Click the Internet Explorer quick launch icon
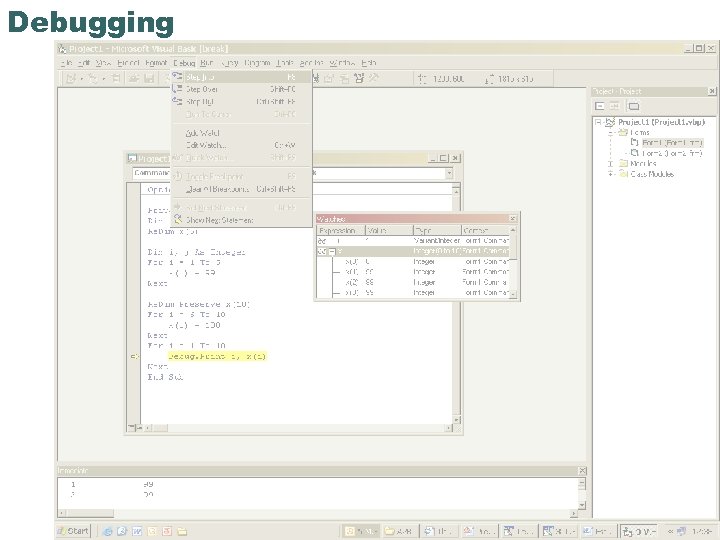 click(x=108, y=531)
